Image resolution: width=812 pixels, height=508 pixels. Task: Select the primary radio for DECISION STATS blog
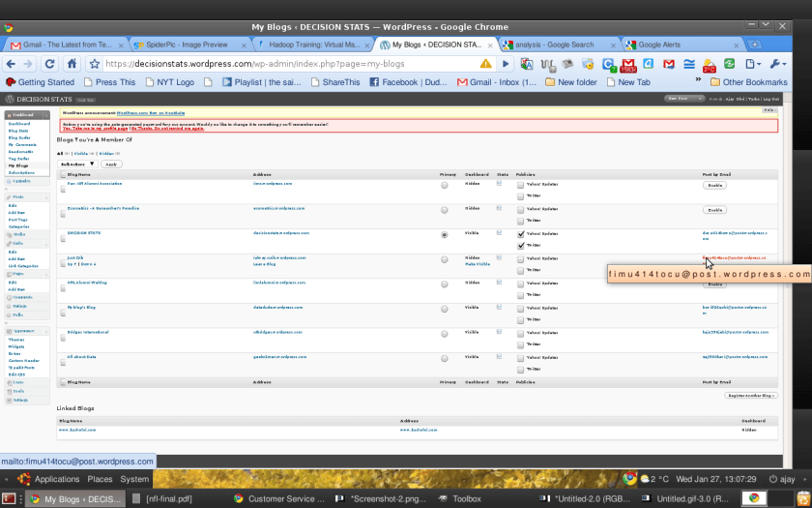pos(445,234)
